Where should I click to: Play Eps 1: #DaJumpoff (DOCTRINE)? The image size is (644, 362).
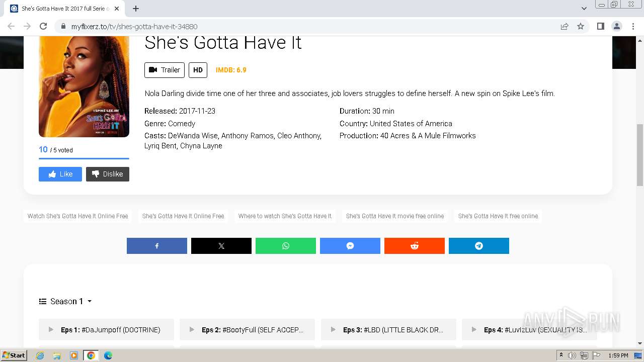pos(106,330)
